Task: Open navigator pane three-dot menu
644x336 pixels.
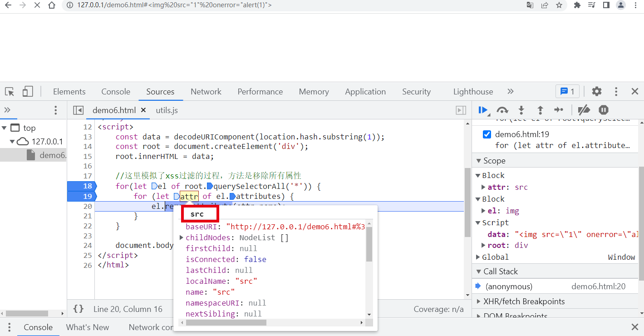Action: pyautogui.click(x=56, y=110)
